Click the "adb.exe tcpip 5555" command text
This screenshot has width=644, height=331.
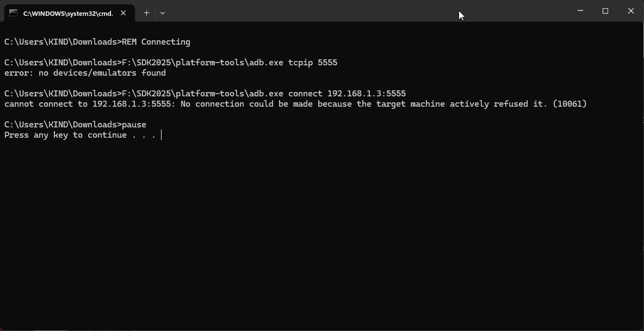tap(293, 63)
